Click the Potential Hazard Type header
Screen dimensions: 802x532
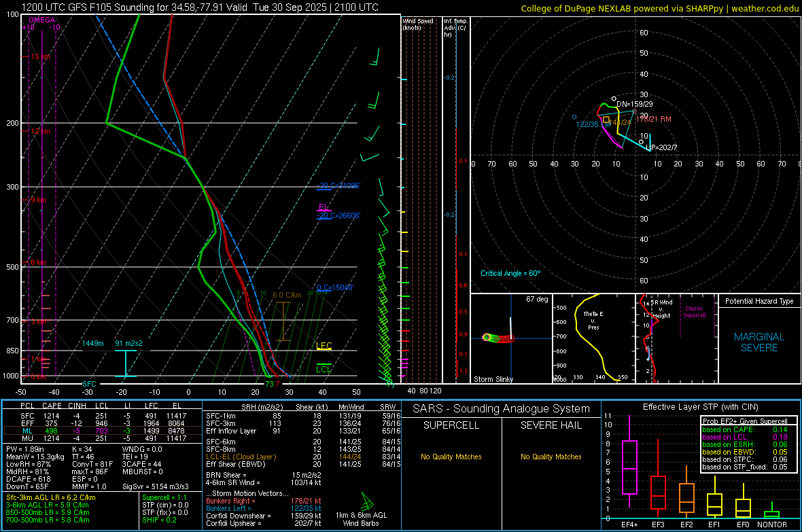pyautogui.click(x=759, y=301)
